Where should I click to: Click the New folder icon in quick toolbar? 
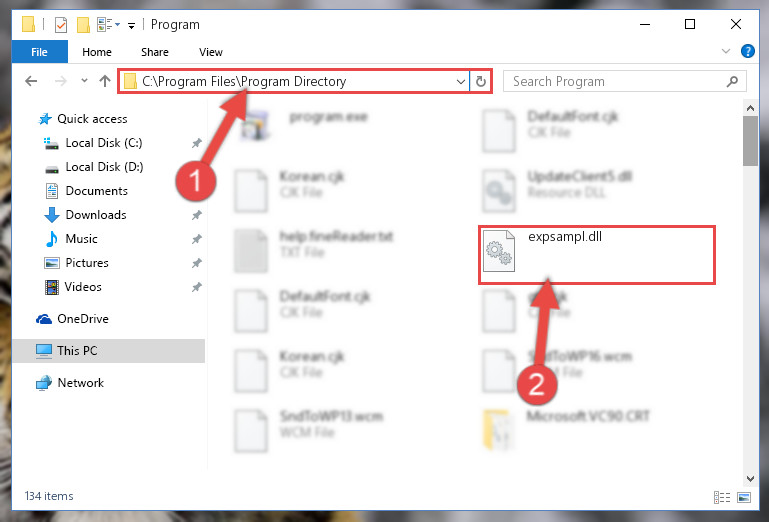click(83, 24)
